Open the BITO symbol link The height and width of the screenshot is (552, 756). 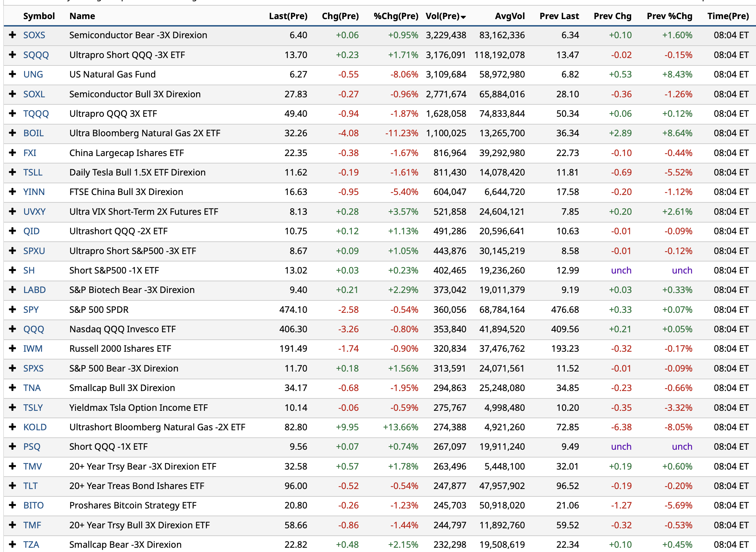pyautogui.click(x=33, y=505)
